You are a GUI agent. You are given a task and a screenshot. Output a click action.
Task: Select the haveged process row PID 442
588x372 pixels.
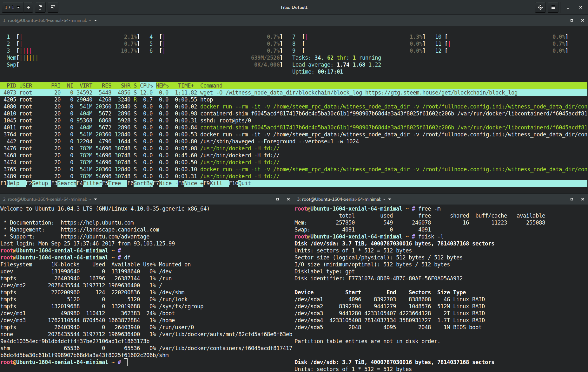(294, 141)
